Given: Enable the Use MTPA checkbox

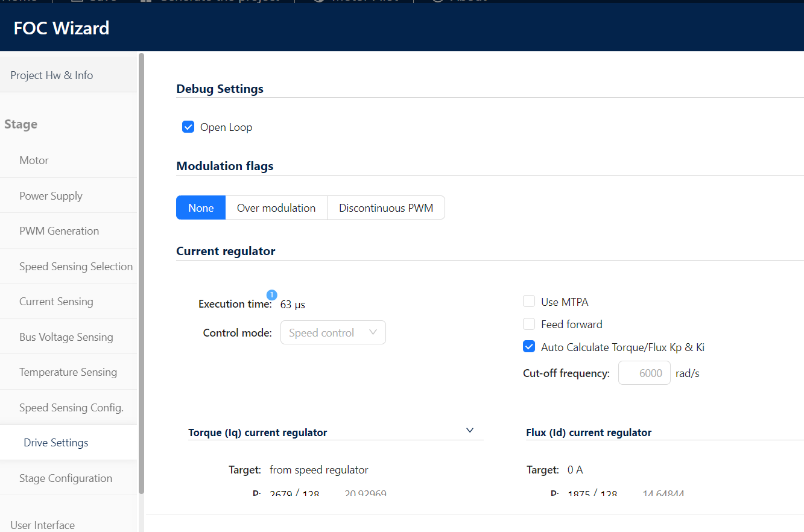Looking at the screenshot, I should coord(529,302).
